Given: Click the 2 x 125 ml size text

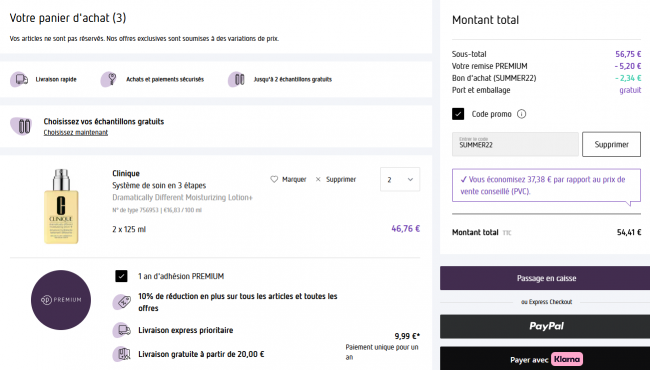Looking at the screenshot, I should point(129,230).
